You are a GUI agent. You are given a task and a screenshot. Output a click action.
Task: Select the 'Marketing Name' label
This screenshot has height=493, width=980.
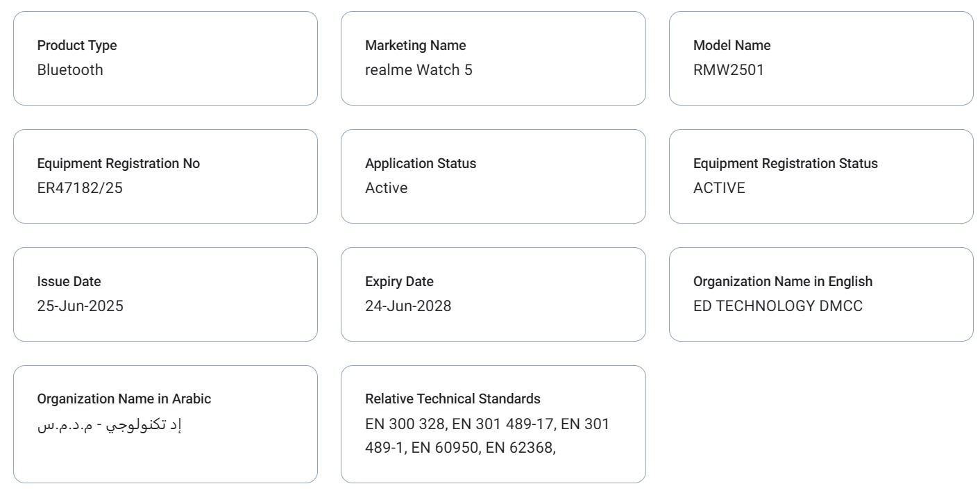click(x=416, y=45)
